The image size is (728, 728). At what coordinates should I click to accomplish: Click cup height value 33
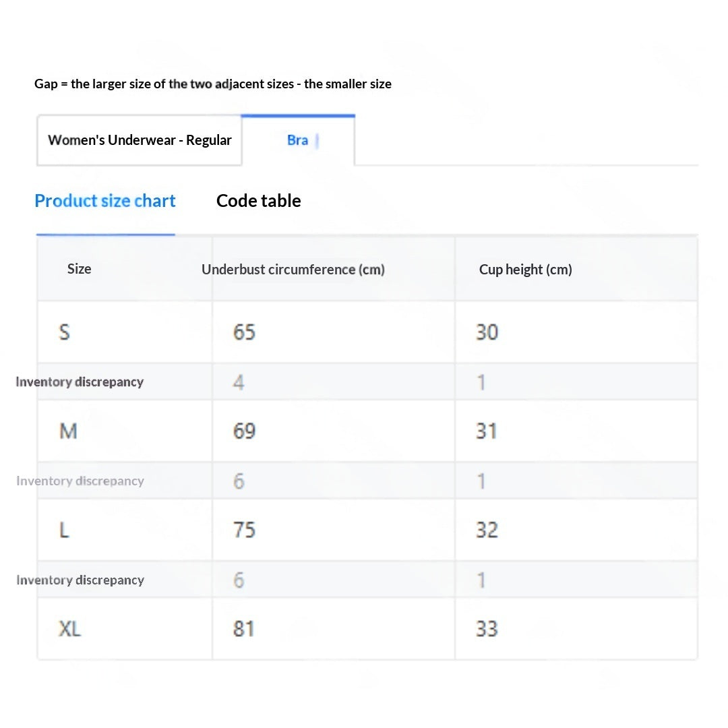pyautogui.click(x=487, y=629)
